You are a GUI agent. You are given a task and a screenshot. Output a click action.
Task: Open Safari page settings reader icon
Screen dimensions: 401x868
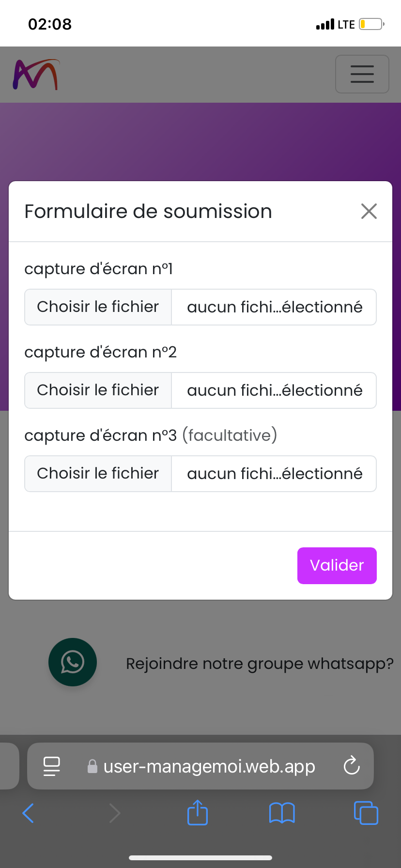[52, 766]
